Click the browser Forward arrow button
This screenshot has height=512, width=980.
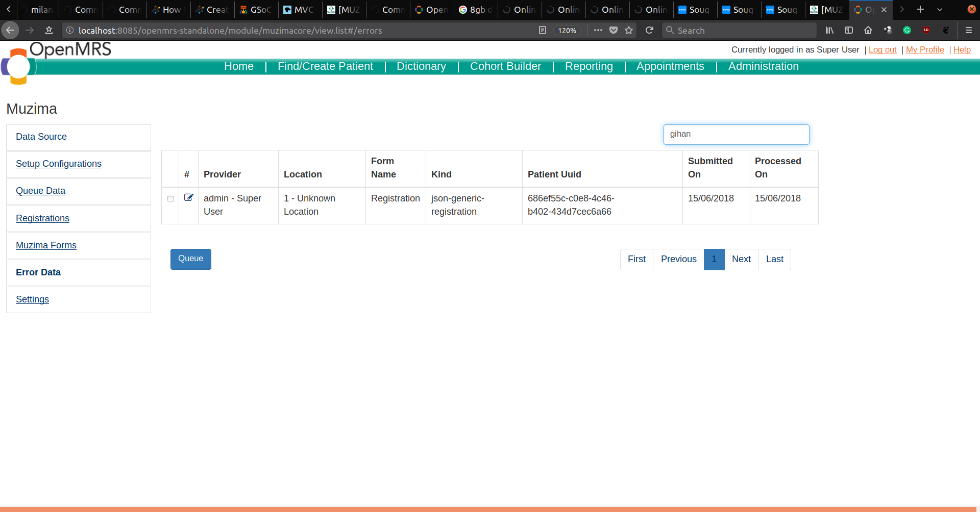click(x=30, y=30)
